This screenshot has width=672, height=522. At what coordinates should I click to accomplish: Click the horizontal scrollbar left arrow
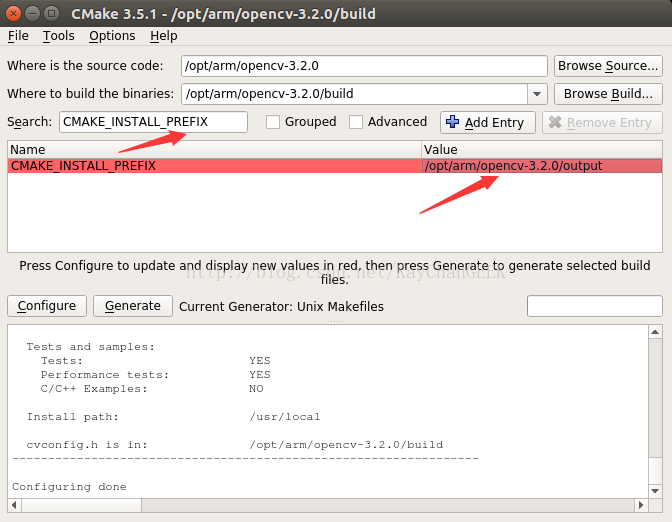(14, 505)
